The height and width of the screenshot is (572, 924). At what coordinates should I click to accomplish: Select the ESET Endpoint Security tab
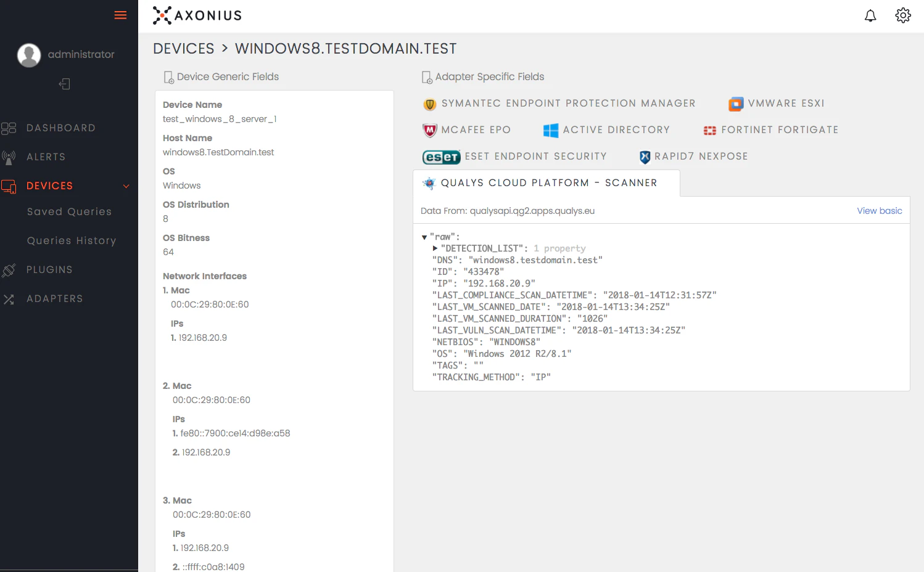tap(514, 157)
